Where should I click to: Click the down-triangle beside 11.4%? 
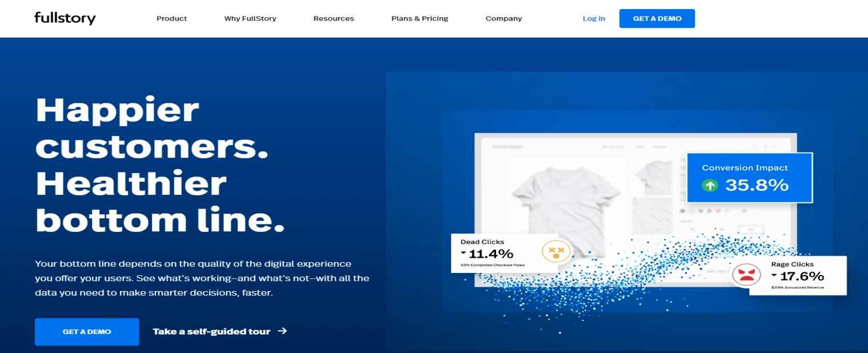coord(463,253)
